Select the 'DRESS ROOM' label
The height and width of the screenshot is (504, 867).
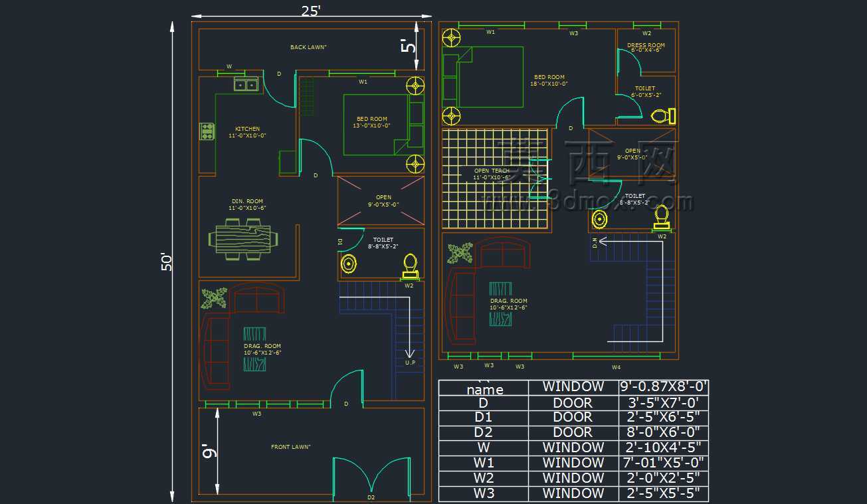point(646,45)
